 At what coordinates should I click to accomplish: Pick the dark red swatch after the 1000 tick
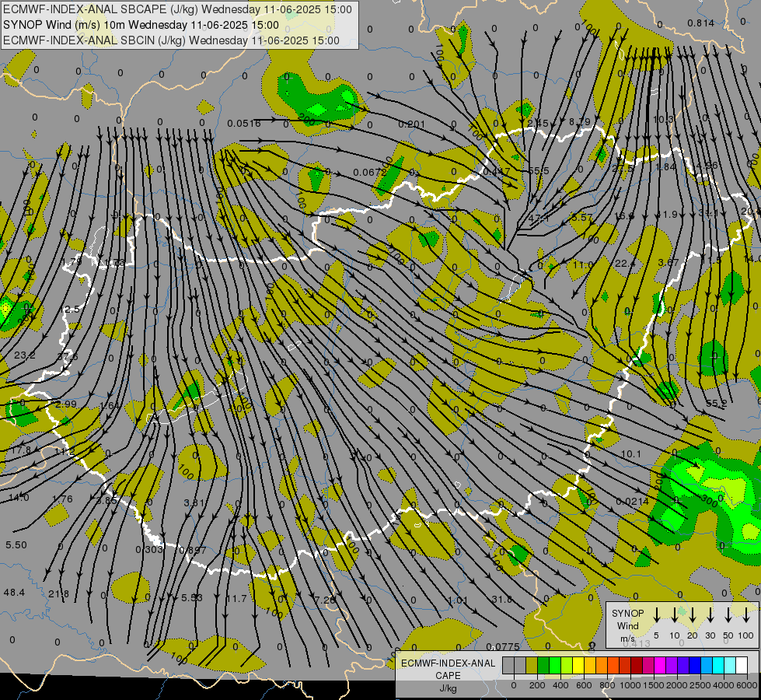(637, 665)
